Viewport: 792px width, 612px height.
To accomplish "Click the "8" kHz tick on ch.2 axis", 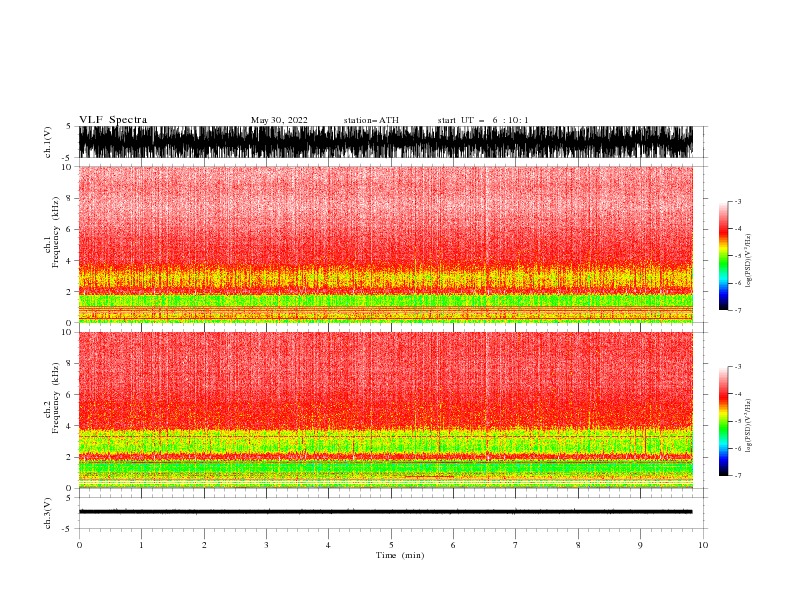I will click(70, 364).
